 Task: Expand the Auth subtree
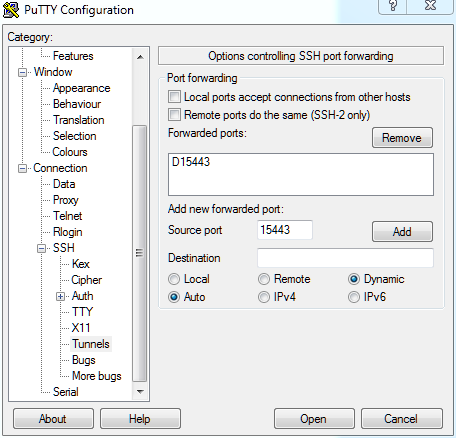pos(60,296)
